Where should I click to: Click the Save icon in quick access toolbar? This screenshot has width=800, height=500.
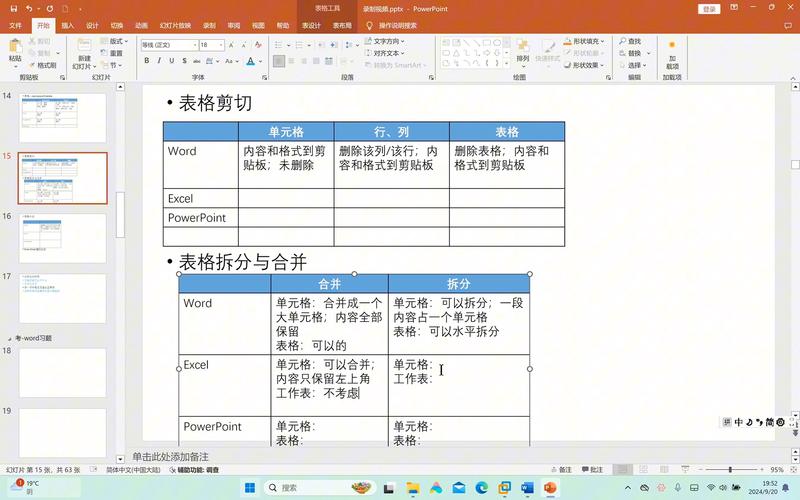[14, 9]
